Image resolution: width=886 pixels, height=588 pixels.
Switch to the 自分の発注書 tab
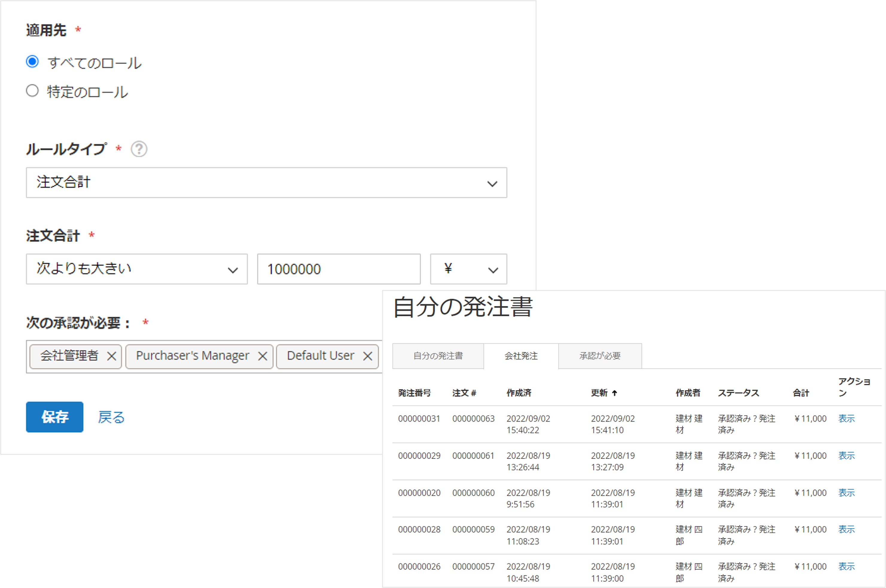[438, 356]
